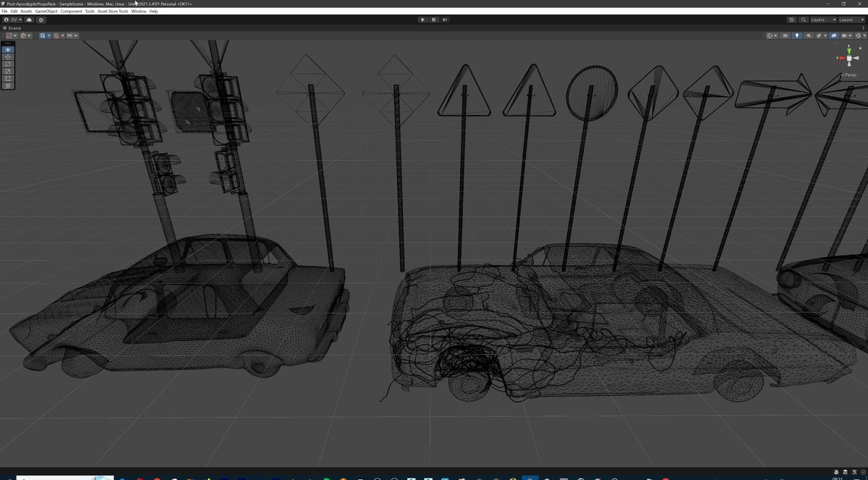Image resolution: width=868 pixels, height=480 pixels.
Task: Open the editor search with the magnifier icon
Action: [803, 20]
